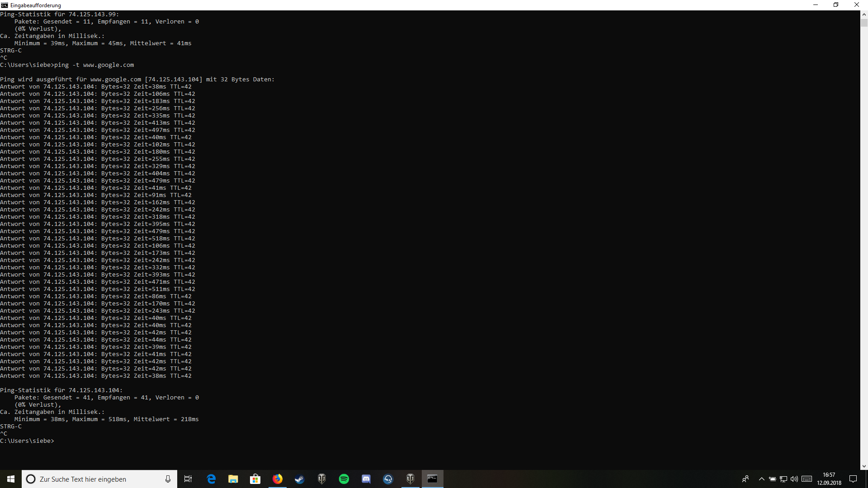868x488 pixels.
Task: Open the network status tray icon
Action: pos(783,479)
